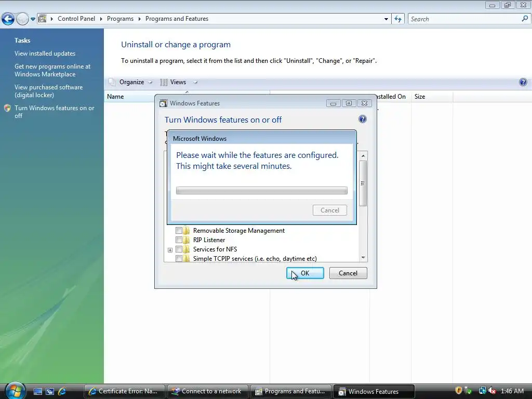The height and width of the screenshot is (399, 532).
Task: Click the Back navigation arrow
Action: [x=8, y=19]
